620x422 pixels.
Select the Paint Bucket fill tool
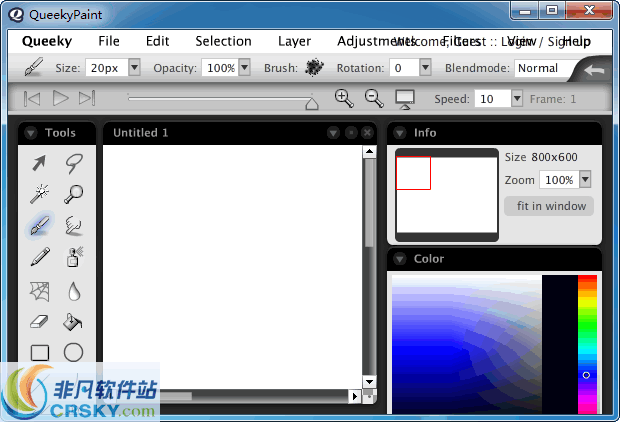[x=73, y=322]
